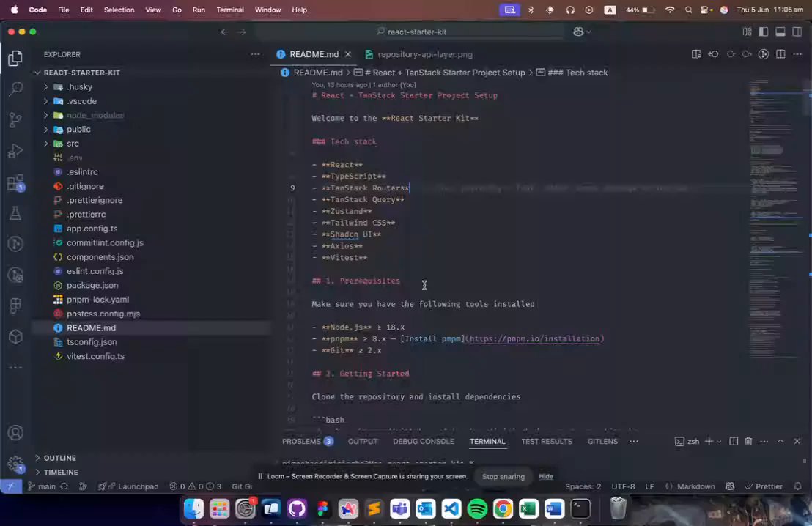The width and height of the screenshot is (812, 526).
Task: Open vitest.config.ts in the explorer
Action: [x=95, y=356]
